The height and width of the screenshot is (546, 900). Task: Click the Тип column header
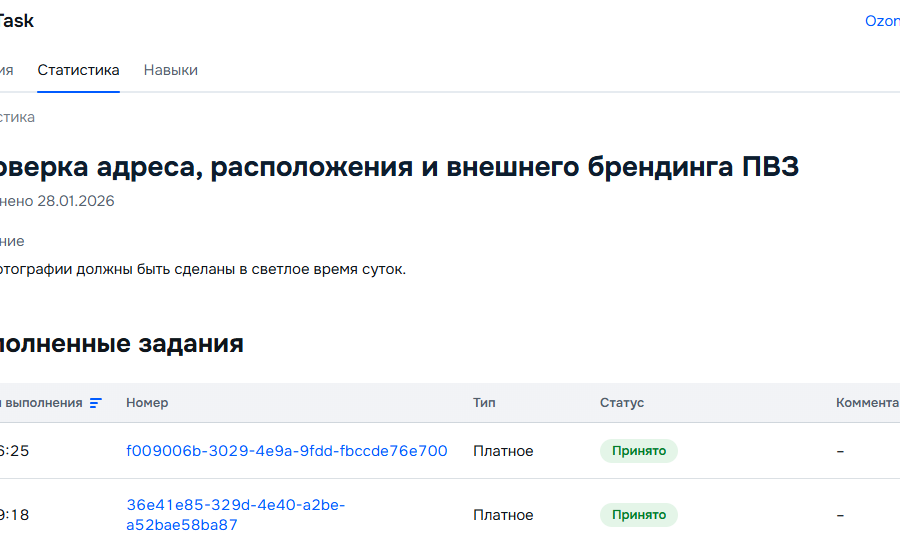click(x=484, y=402)
